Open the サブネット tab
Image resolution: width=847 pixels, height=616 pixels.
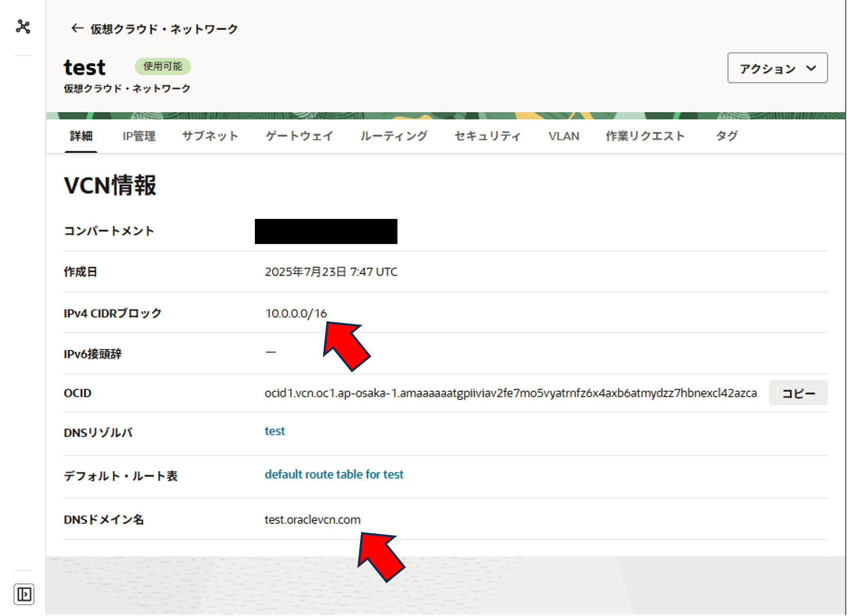(210, 136)
